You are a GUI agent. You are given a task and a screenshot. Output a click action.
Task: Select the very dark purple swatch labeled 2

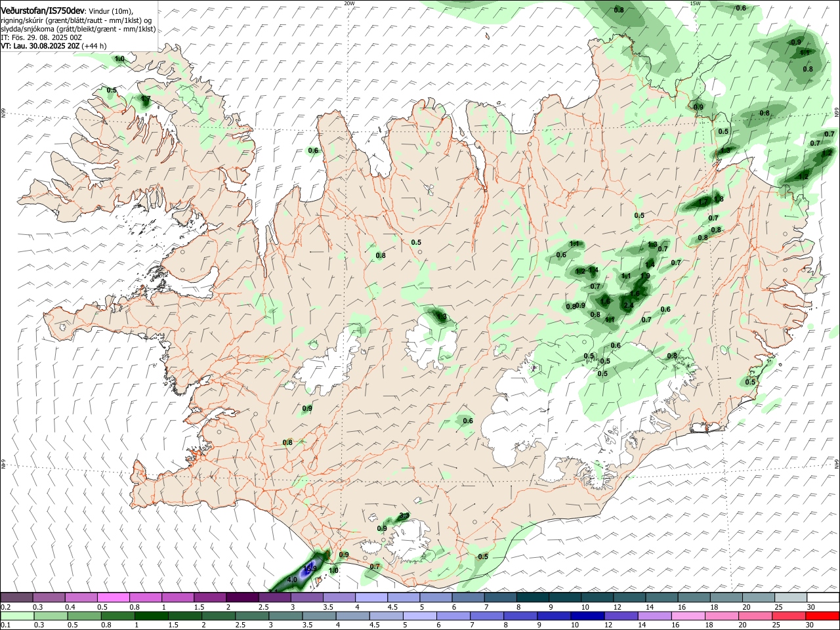coord(241,598)
